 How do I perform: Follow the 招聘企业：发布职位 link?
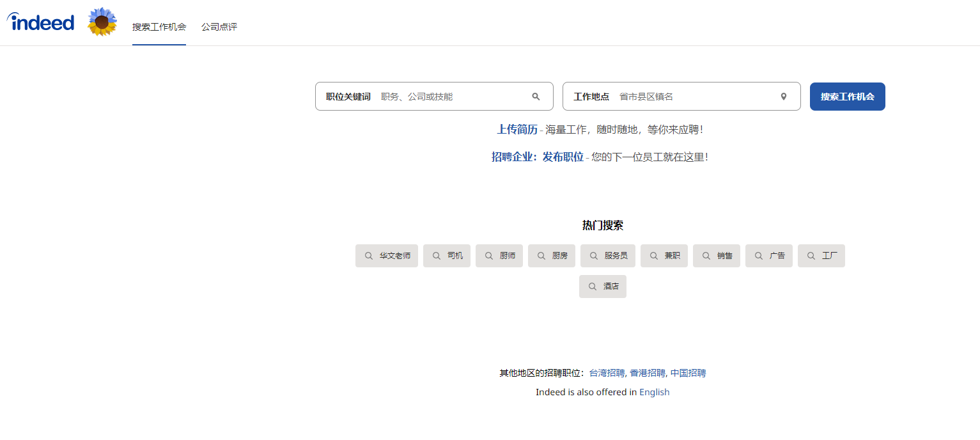pos(537,157)
